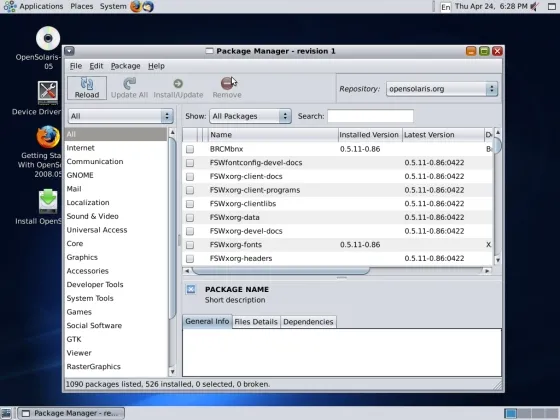Open the Edit menu
This screenshot has width=560, height=420.
tap(96, 66)
